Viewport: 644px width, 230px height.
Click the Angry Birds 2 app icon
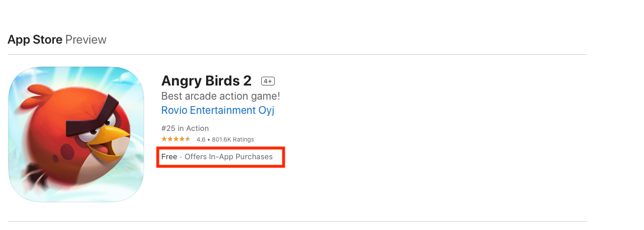pos(76,134)
